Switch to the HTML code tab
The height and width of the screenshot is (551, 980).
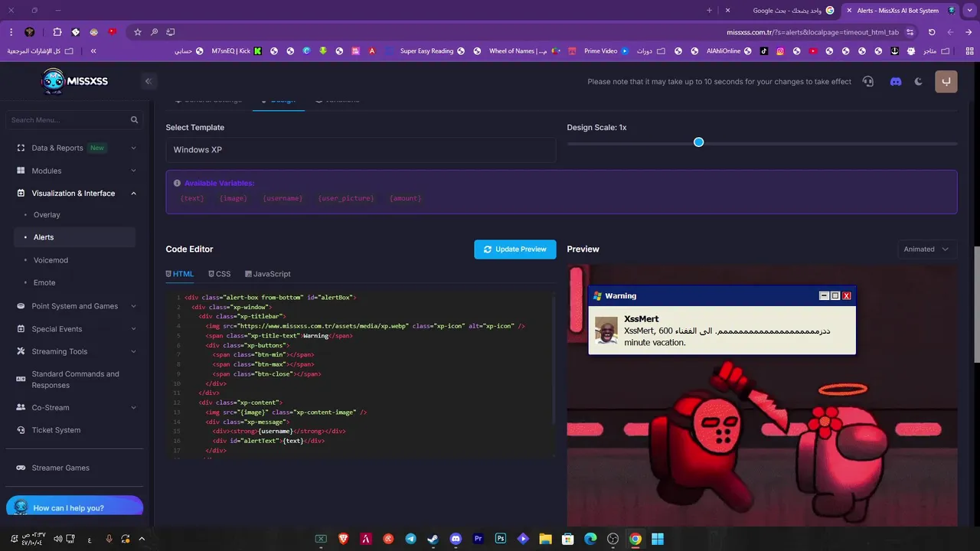pyautogui.click(x=180, y=274)
